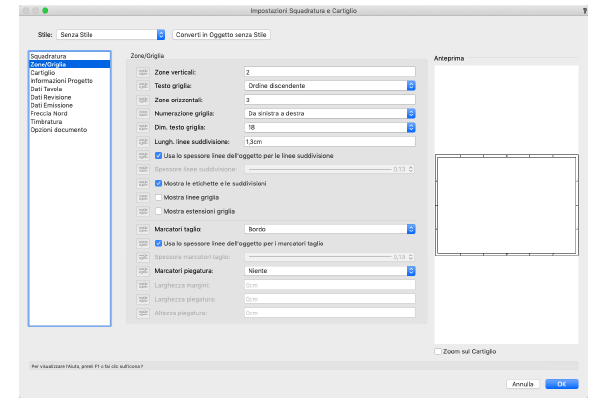
Task: Click style icon beside Marcatori taglio
Action: 143,229
